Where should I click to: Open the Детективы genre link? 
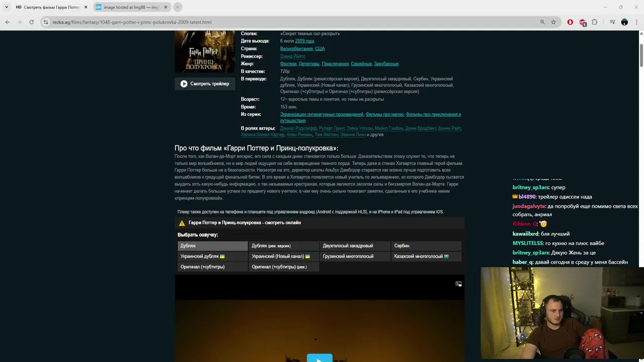click(x=309, y=64)
